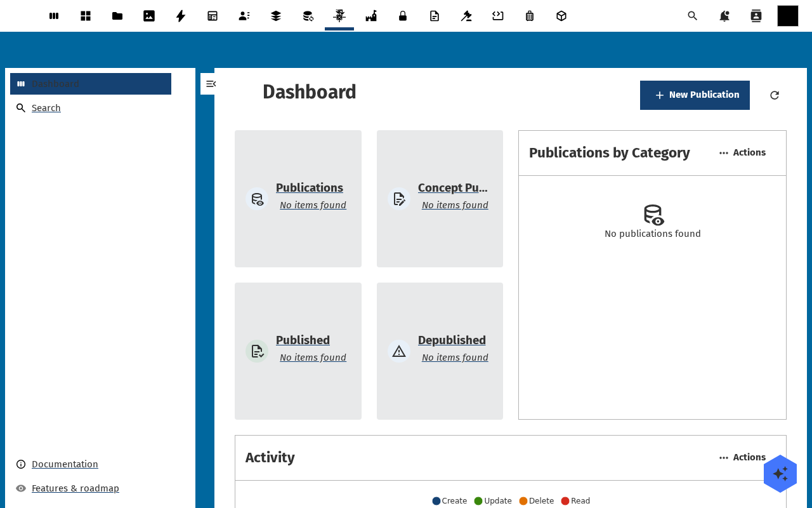The width and height of the screenshot is (812, 508).
Task: Open the table layout icon in top bar
Action: pos(213,16)
